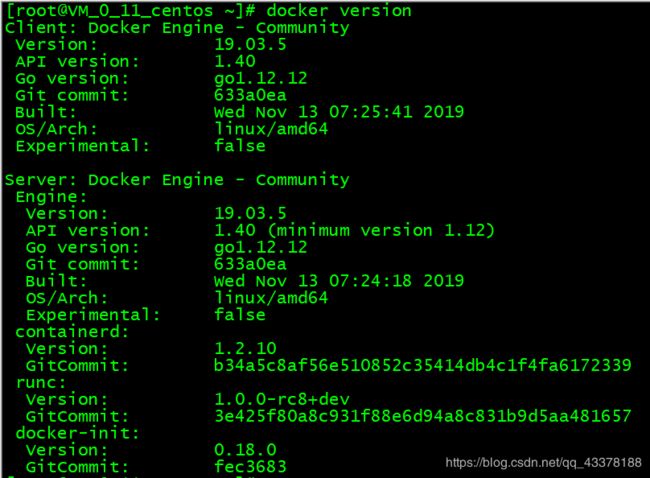Click client build time 07:25:41
Image resolution: width=650 pixels, height=478 pixels.
tap(371, 112)
